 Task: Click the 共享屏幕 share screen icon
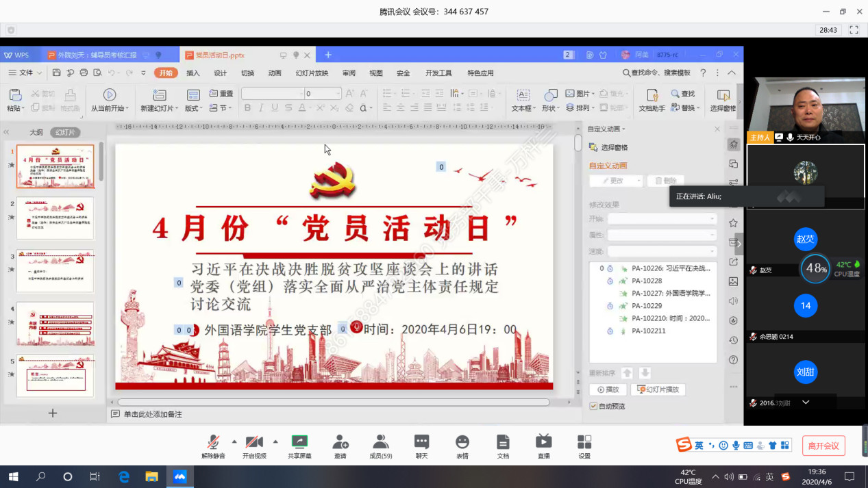coord(299,441)
